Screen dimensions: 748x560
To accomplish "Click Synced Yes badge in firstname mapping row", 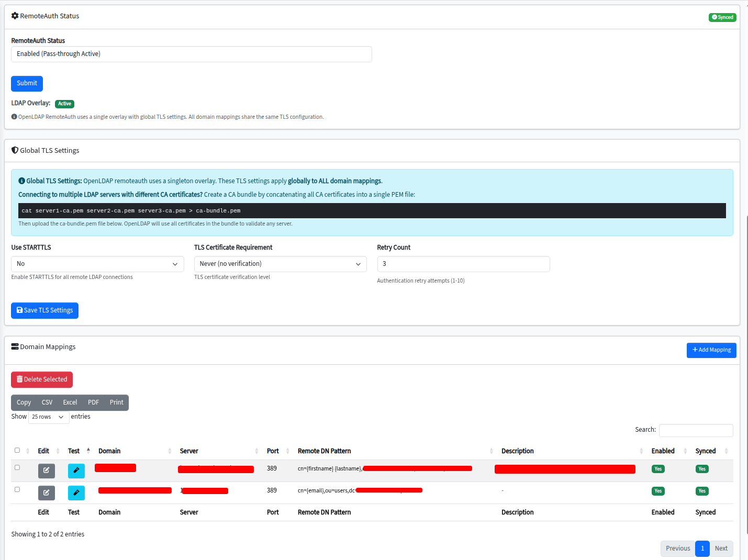I will (702, 469).
